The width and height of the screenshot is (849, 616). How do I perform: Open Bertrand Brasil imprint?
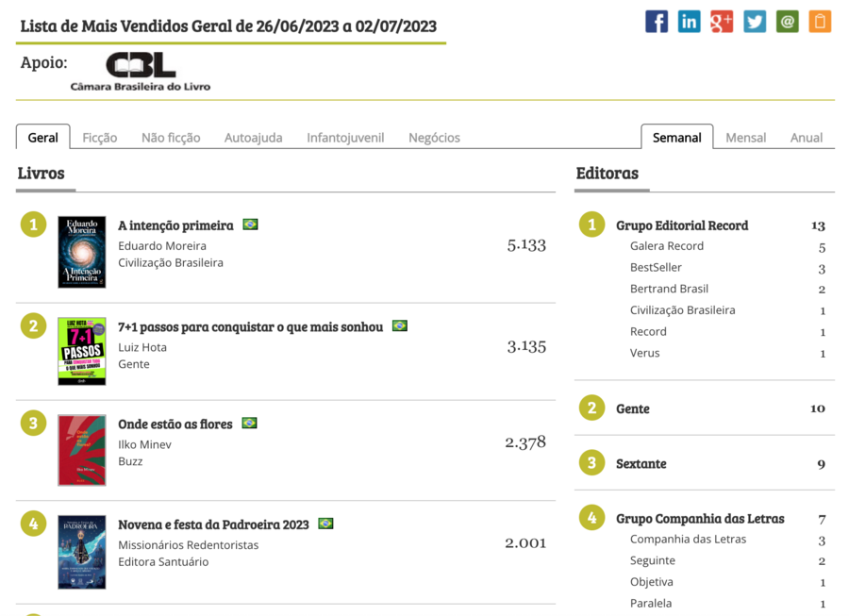(x=669, y=289)
